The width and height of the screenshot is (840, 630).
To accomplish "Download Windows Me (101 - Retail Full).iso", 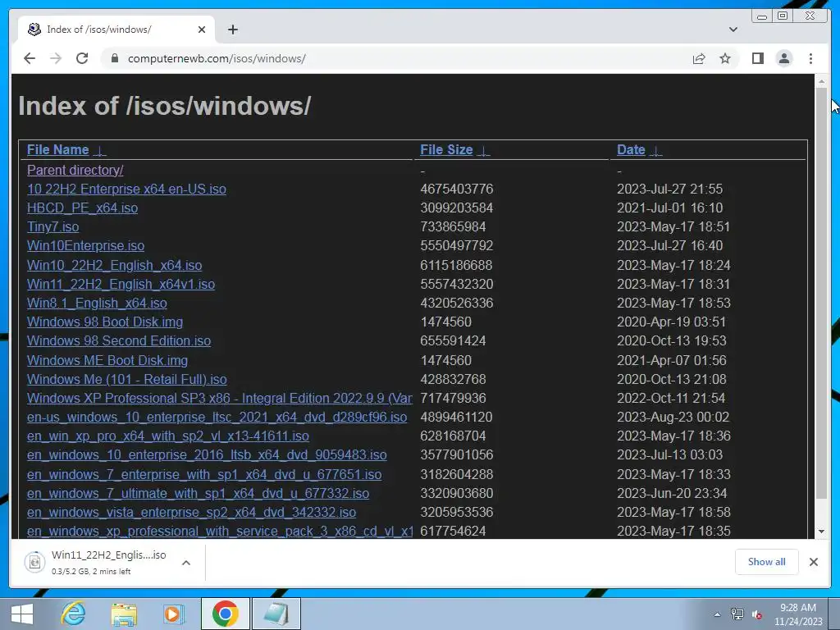I will coord(127,379).
